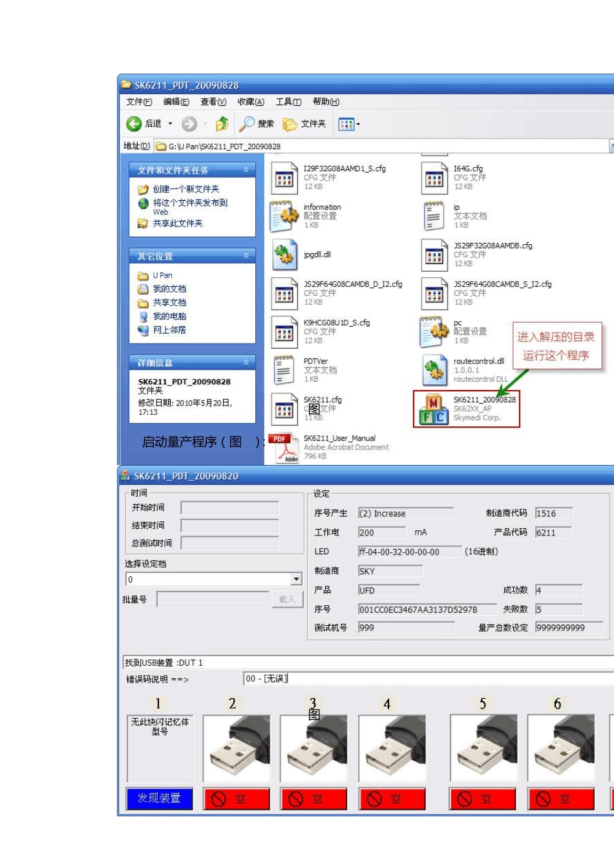
Task: Click the Forward arrow in Explorer toolbar
Action: click(x=189, y=123)
